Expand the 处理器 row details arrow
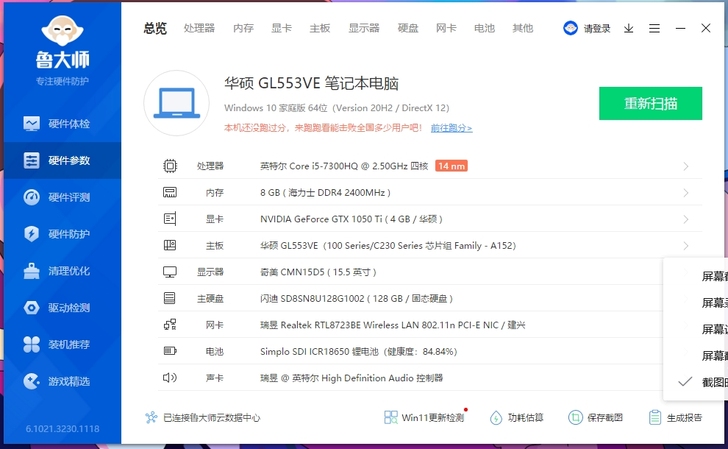The width and height of the screenshot is (728, 449). pos(686,166)
